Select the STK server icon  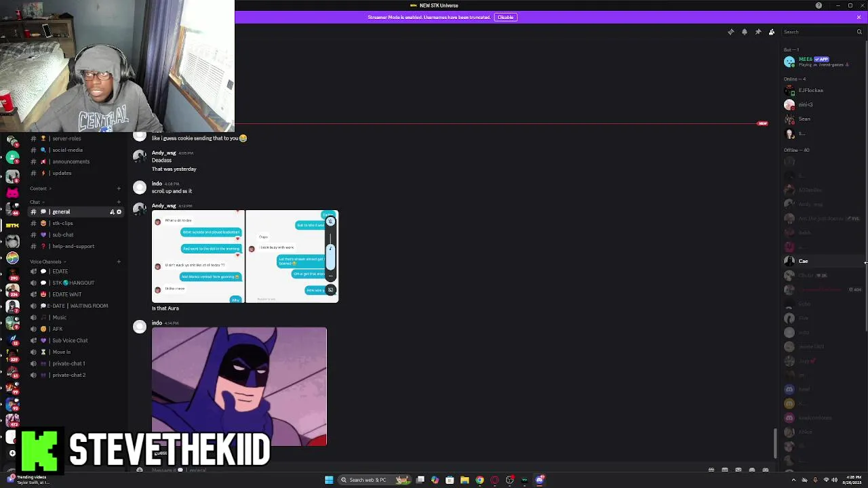pos(12,225)
